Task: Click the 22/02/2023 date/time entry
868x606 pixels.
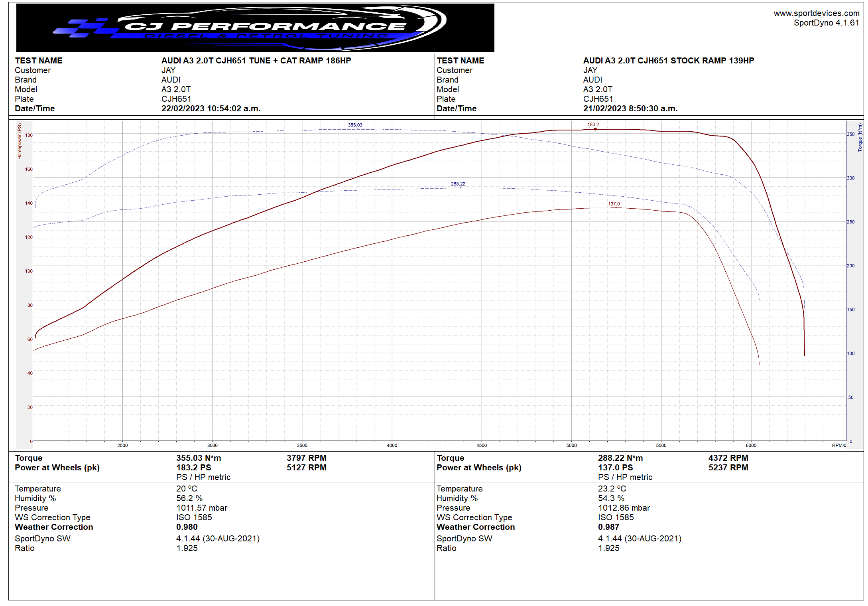Action: coord(211,109)
